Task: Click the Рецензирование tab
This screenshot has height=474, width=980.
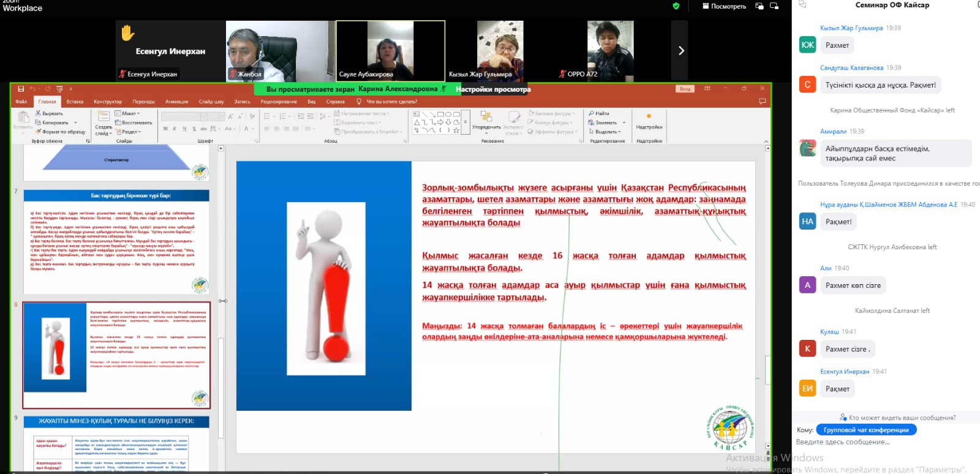Action: [279, 102]
